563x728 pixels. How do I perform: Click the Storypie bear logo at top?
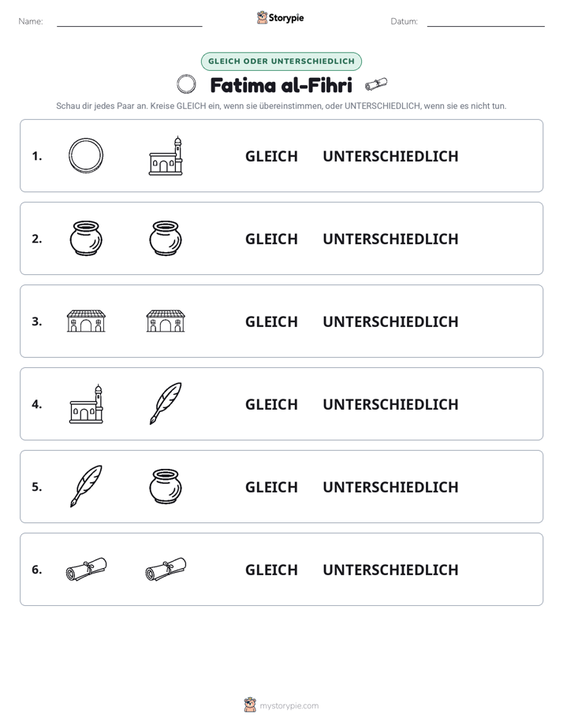(x=262, y=17)
